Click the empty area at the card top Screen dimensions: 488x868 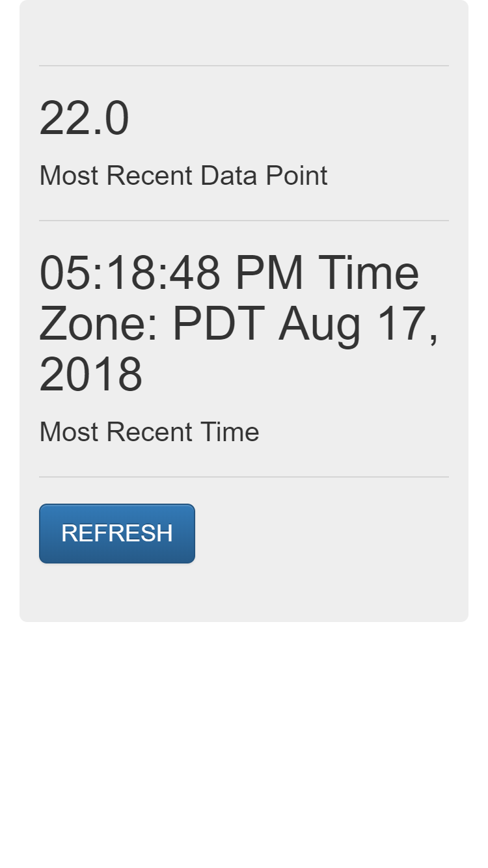[x=244, y=33]
